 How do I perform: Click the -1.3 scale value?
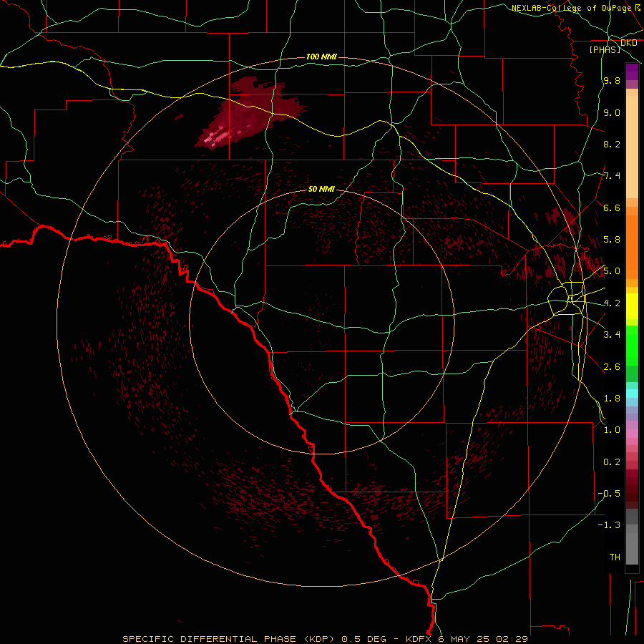(609, 525)
